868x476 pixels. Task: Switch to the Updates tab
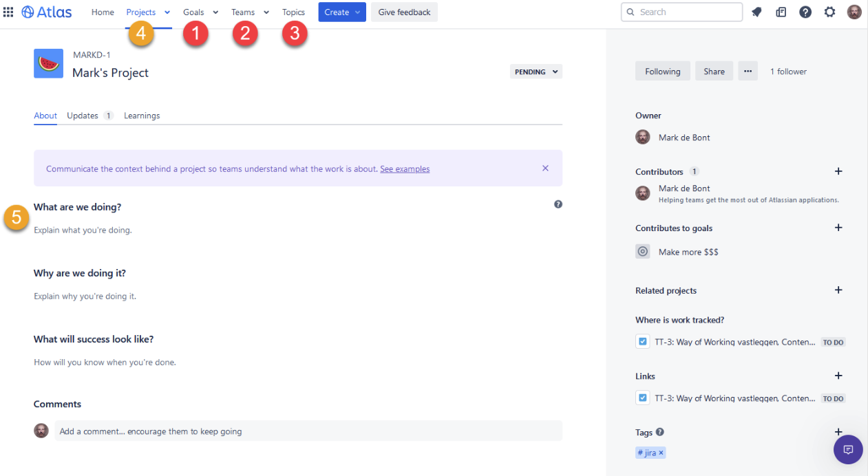(82, 116)
